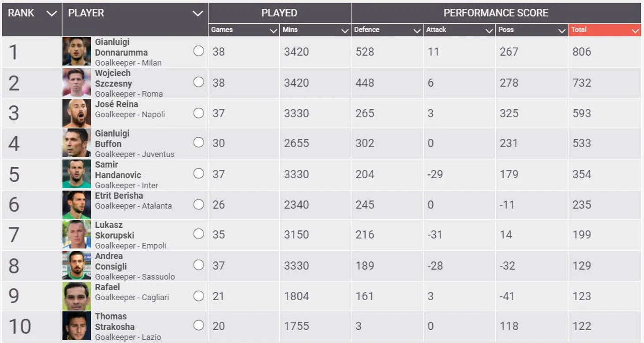
Task: Click the highlighted Total column header
Action: pos(604,30)
